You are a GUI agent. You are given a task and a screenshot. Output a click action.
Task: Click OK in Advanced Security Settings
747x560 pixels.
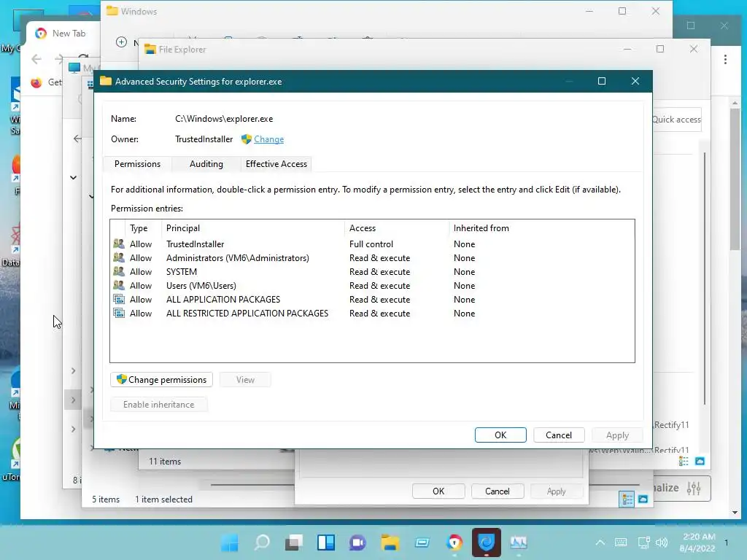click(500, 435)
